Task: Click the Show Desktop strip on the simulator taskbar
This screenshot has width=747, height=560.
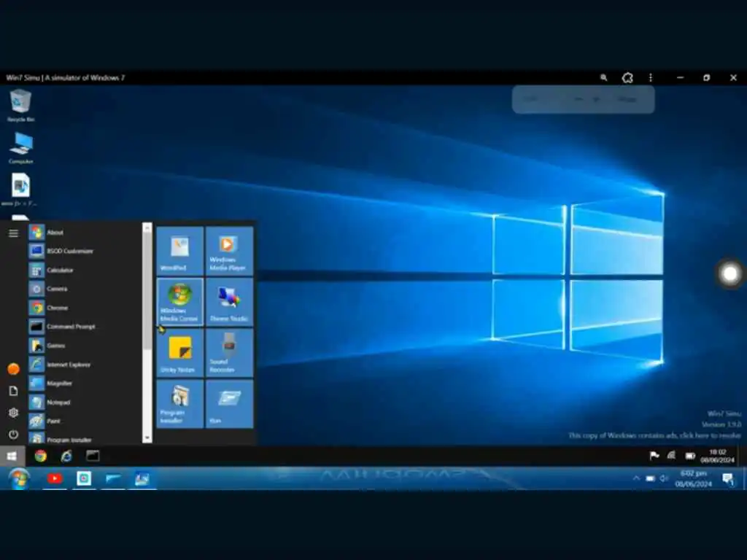Action: pyautogui.click(x=743, y=456)
